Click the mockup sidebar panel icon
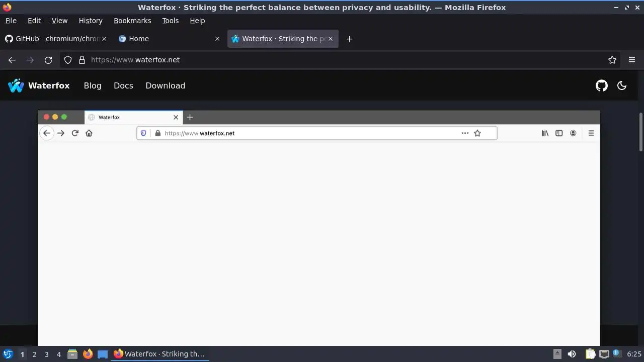 click(x=559, y=133)
